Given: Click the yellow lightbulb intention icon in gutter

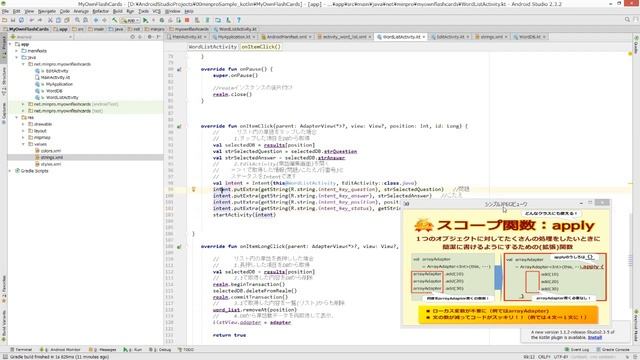Looking at the screenshot, I should pyautogui.click(x=193, y=189).
